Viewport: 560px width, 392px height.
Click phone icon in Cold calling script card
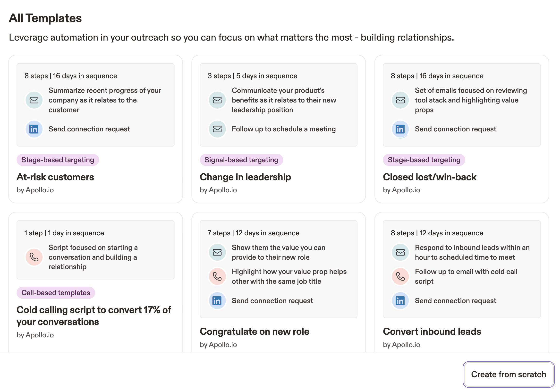tap(34, 257)
